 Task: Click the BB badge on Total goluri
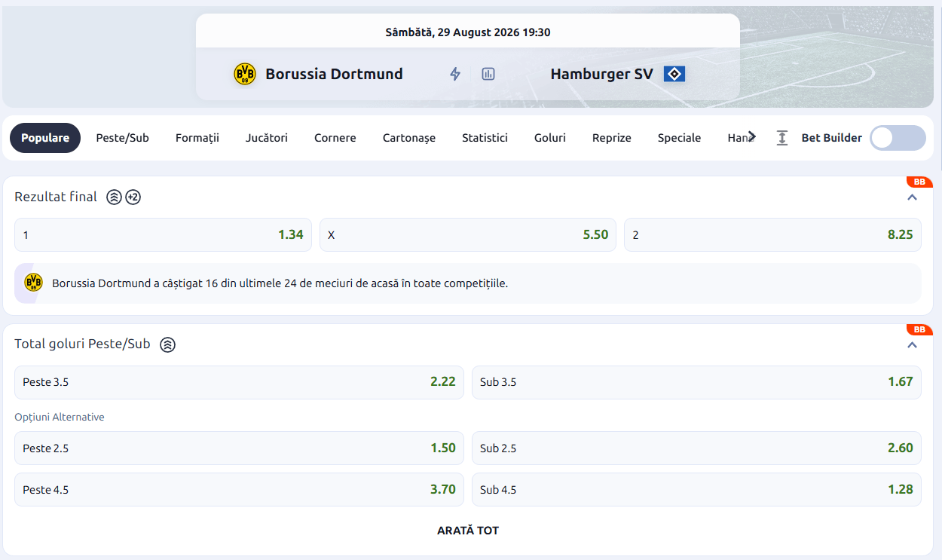point(919,330)
